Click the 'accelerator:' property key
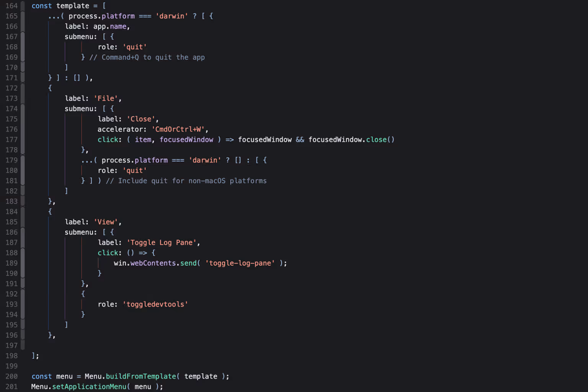 point(122,129)
